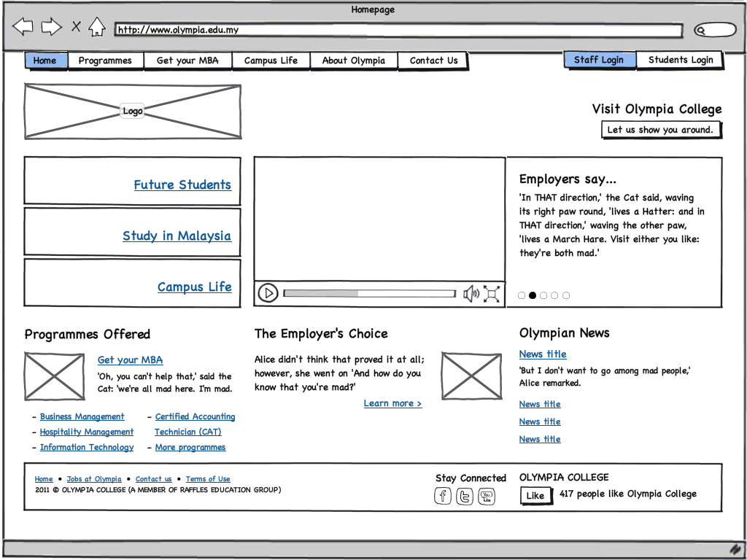Image resolution: width=747 pixels, height=560 pixels.
Task: Open the Study in Malaysia link
Action: click(x=177, y=236)
